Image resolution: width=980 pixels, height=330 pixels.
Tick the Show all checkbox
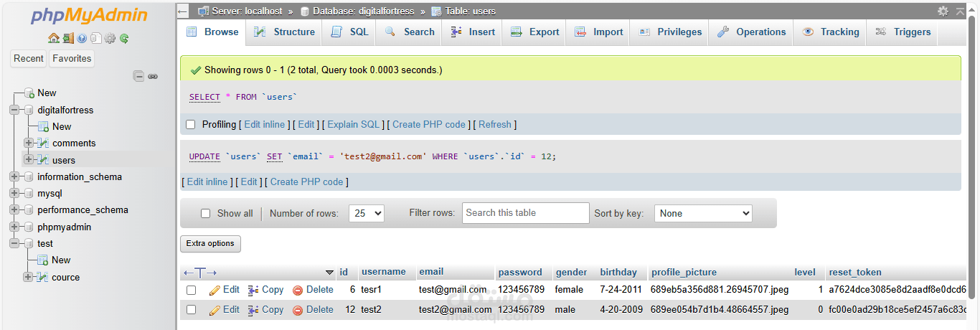(x=206, y=214)
